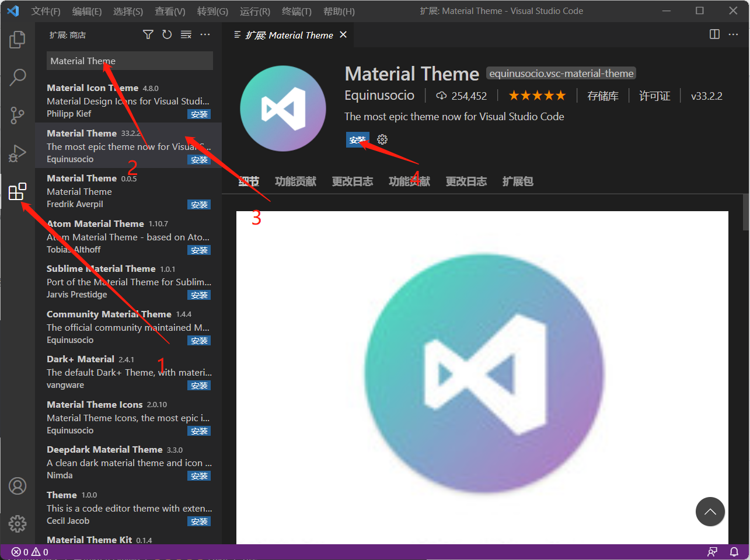
Task: Click the Equinusocio publisher name in header
Action: tap(379, 95)
